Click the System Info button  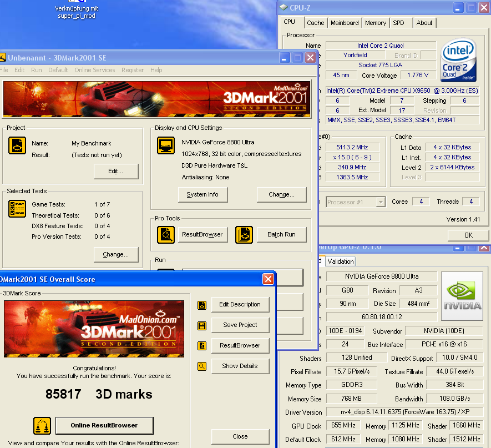203,194
